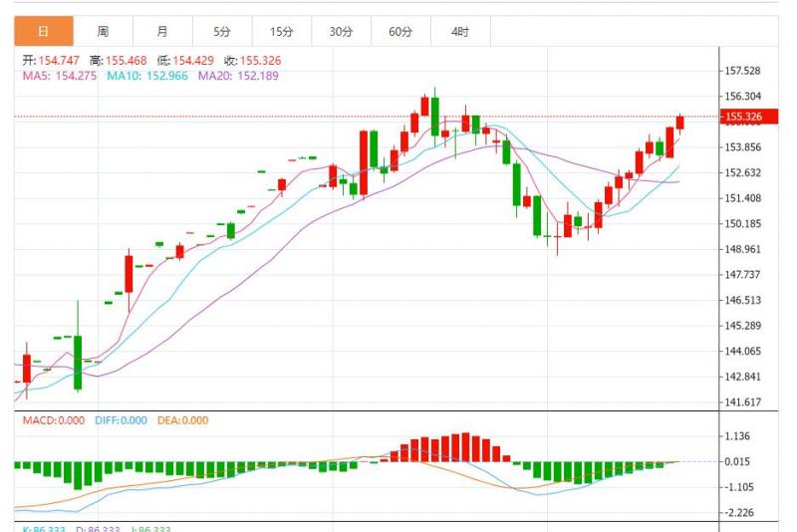797x532 pixels.
Task: Click the latest red candlestick at far right
Action: pos(680,123)
